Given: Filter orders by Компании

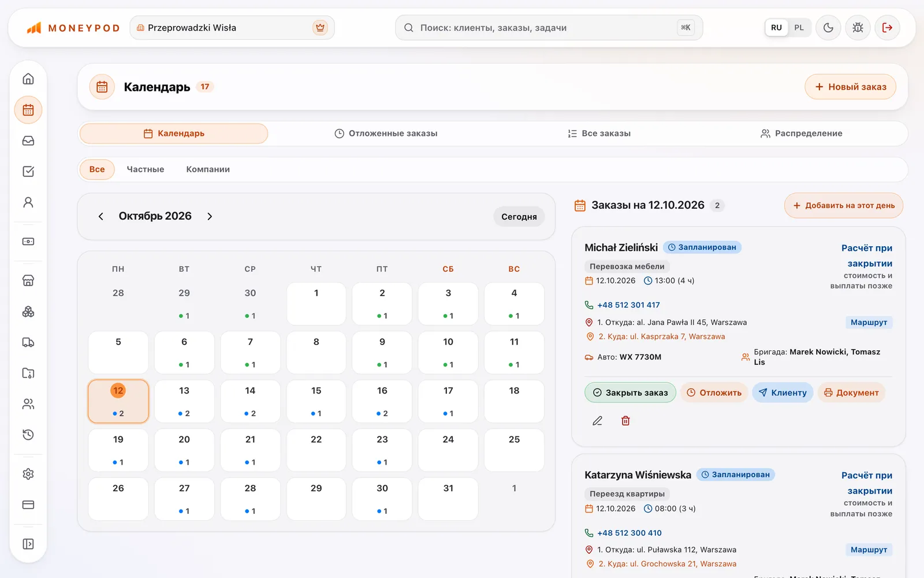Looking at the screenshot, I should pyautogui.click(x=208, y=169).
